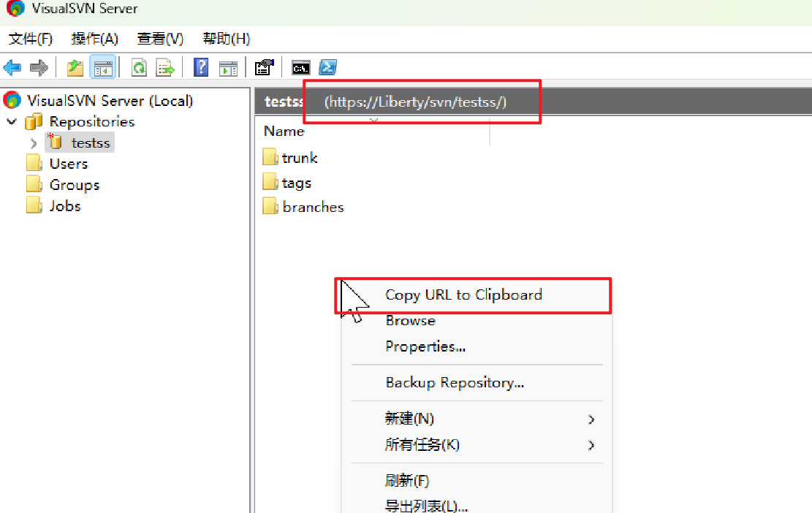
Task: Select the Users node in tree
Action: 68,164
